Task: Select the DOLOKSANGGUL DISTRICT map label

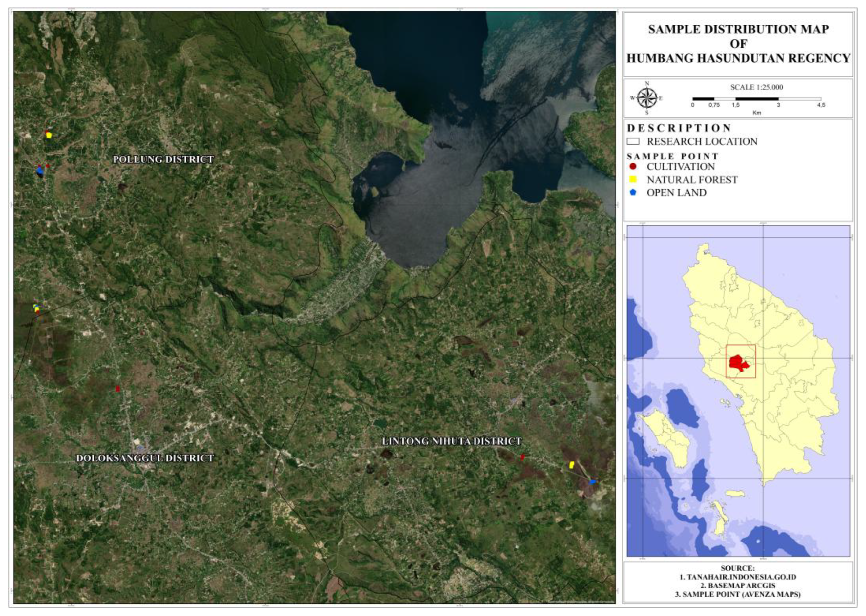Action: click(145, 458)
